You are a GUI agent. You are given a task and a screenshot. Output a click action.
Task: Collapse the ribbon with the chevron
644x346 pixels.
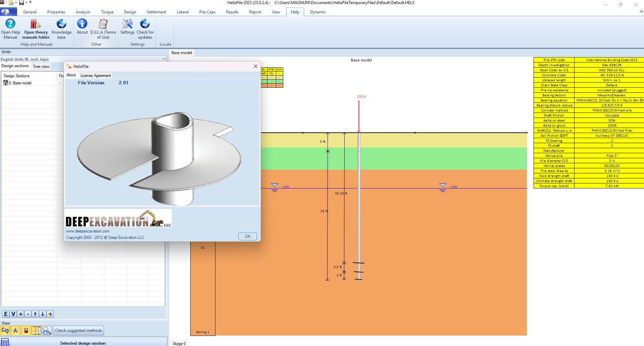coord(641,11)
